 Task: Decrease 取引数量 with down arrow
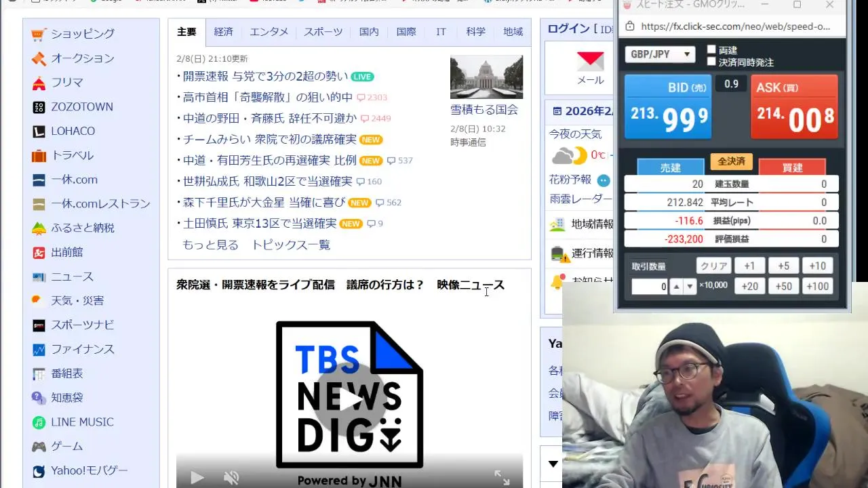pyautogui.click(x=690, y=287)
